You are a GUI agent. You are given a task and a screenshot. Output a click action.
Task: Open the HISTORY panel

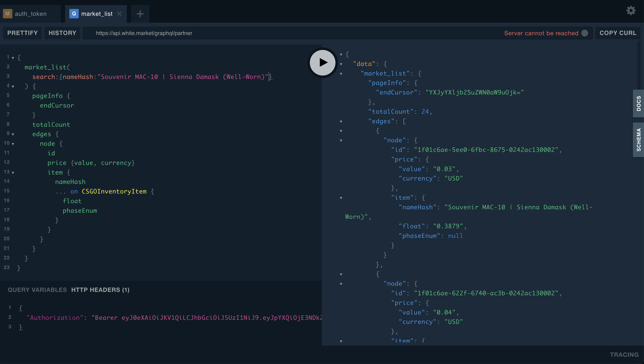tap(62, 33)
